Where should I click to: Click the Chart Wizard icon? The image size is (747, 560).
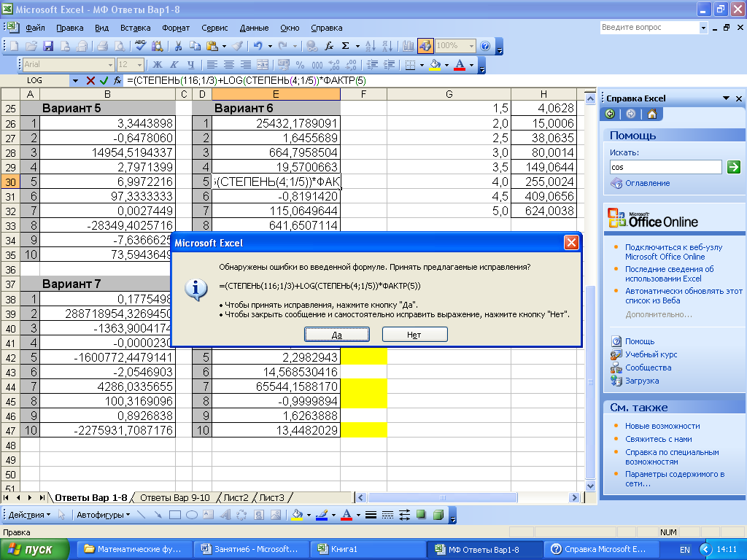point(409,46)
